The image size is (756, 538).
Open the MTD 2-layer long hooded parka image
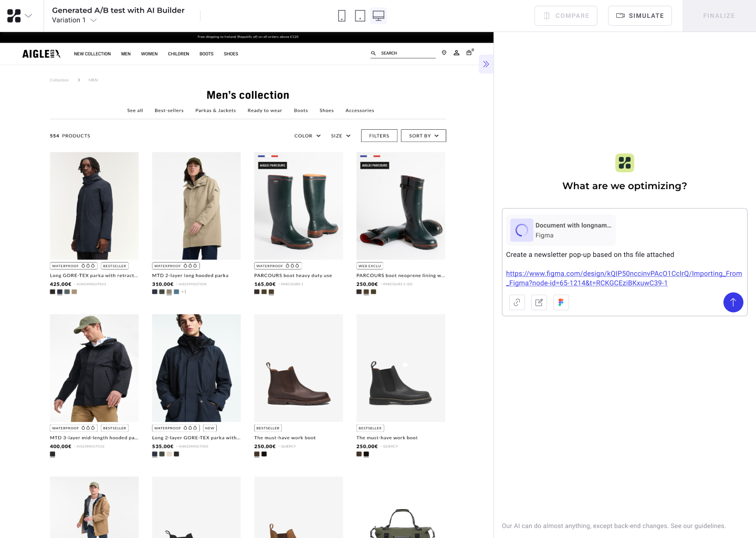point(196,206)
